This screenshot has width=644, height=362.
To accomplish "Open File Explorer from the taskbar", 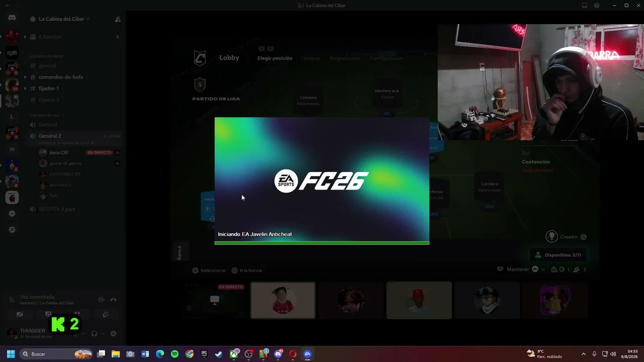I will (116, 354).
